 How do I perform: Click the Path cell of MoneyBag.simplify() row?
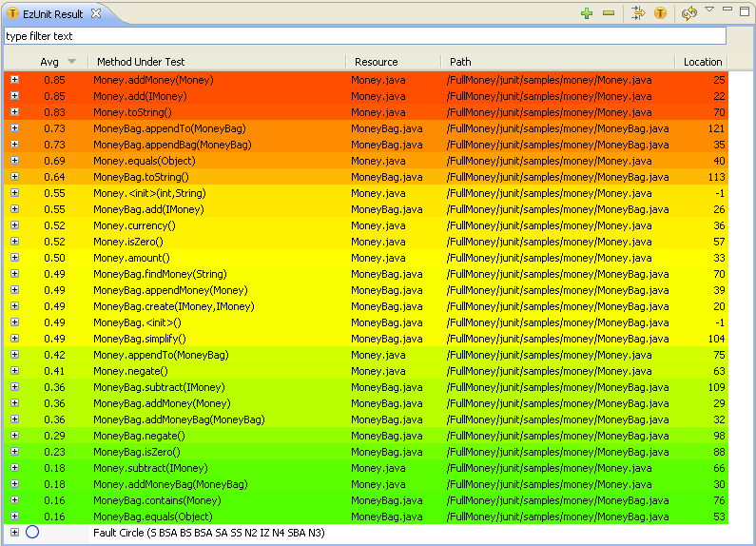coord(557,339)
